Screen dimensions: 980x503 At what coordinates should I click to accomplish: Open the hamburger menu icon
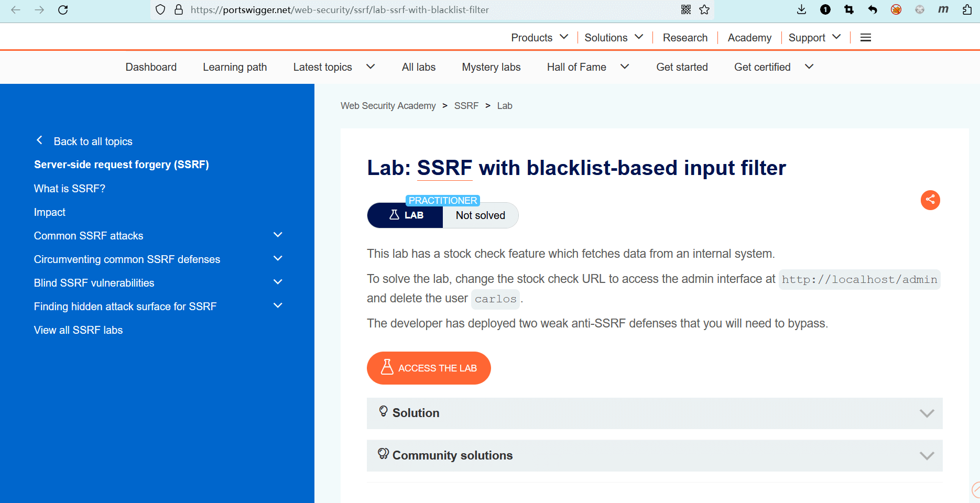tap(866, 38)
